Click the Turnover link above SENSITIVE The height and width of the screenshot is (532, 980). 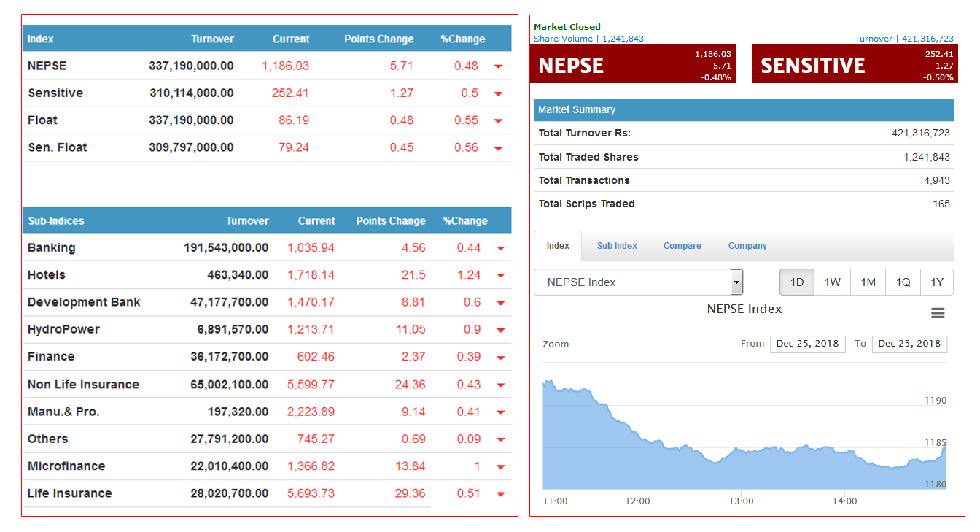[x=904, y=39]
